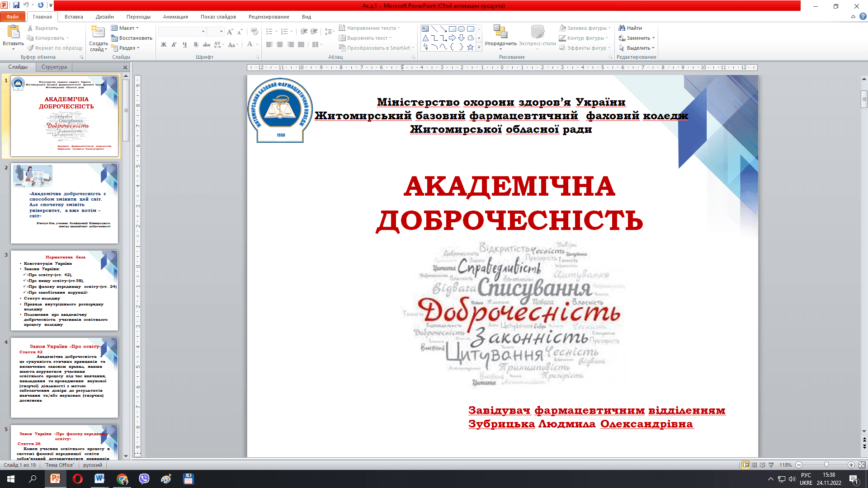The height and width of the screenshot is (488, 868).
Task: Adjust the zoom slider handle
Action: [x=826, y=465]
